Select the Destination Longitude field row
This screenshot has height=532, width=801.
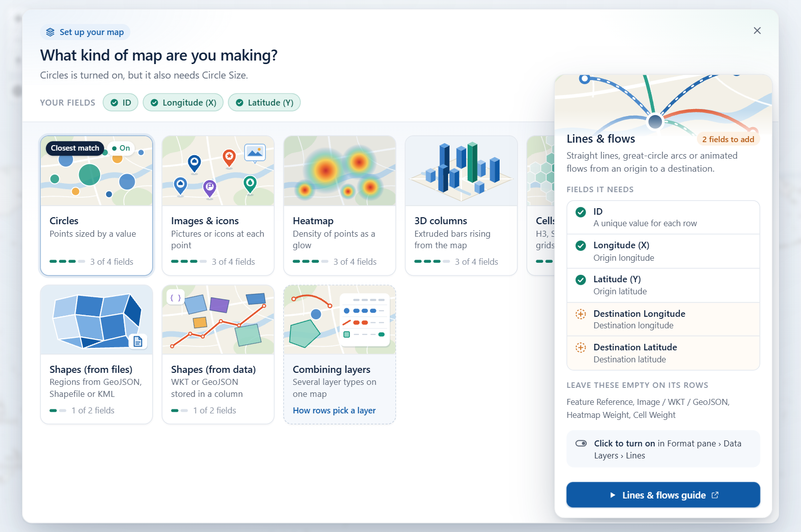point(663,319)
